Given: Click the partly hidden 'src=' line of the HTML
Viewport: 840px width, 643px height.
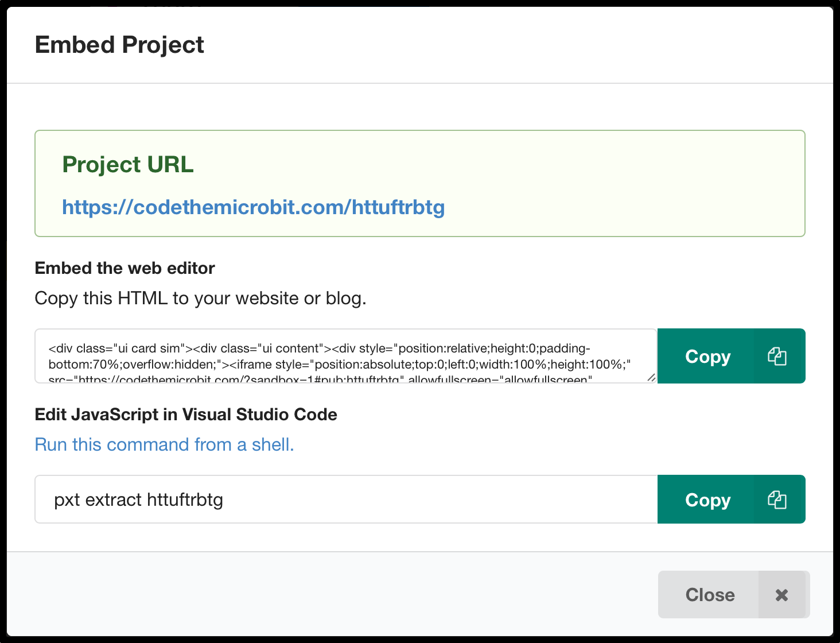Looking at the screenshot, I should click(320, 379).
